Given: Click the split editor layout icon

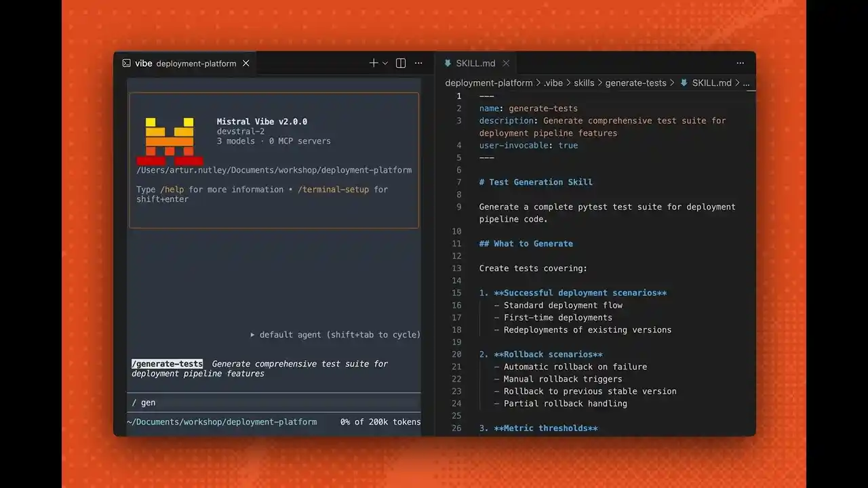Looking at the screenshot, I should pyautogui.click(x=401, y=63).
